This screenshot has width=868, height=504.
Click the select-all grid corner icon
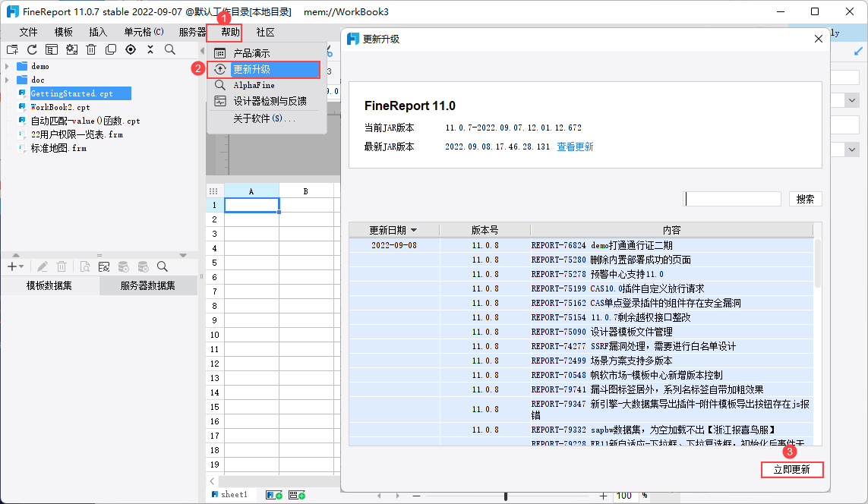(213, 191)
